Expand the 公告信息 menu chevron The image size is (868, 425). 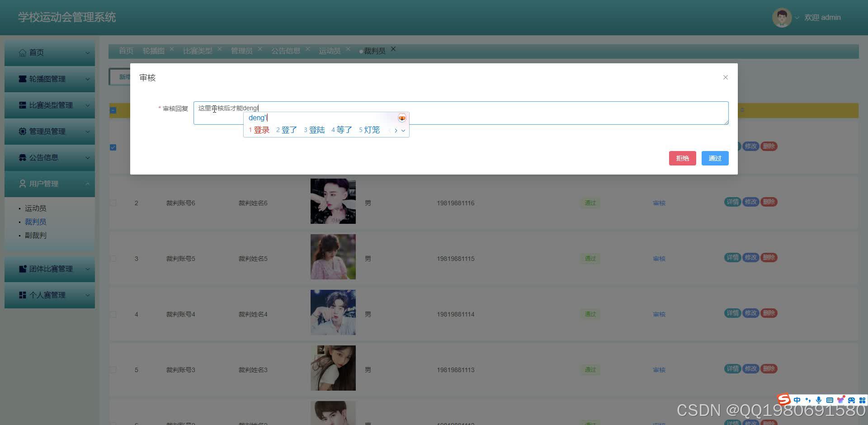pos(87,158)
